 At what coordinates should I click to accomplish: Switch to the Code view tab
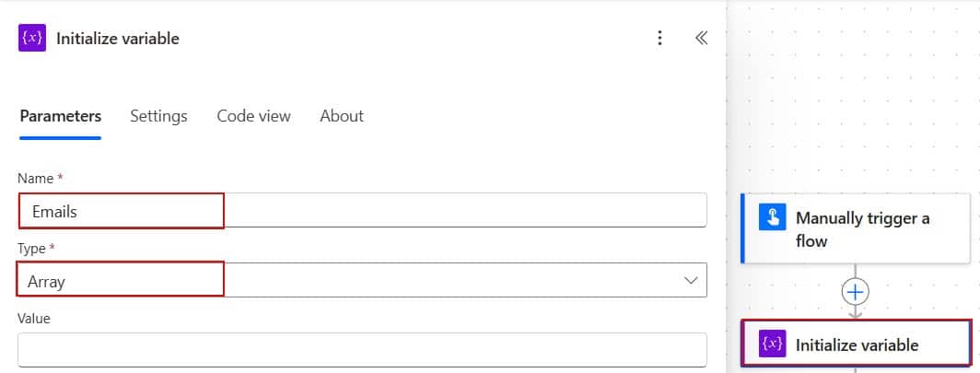(253, 116)
